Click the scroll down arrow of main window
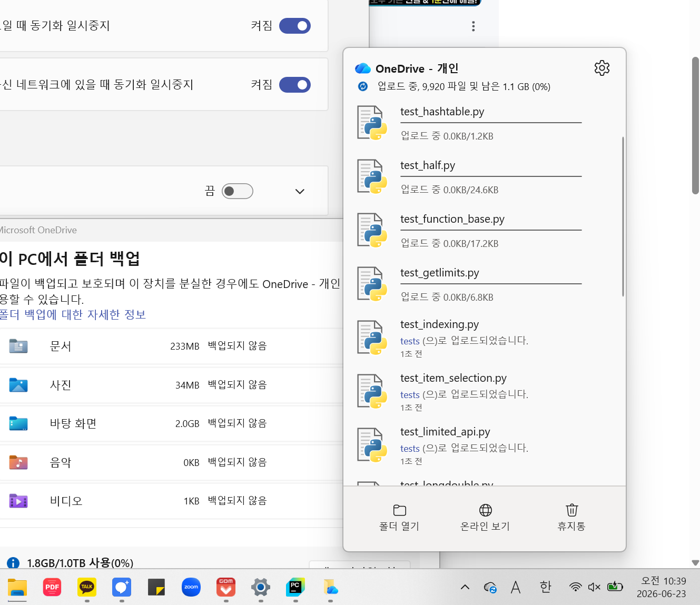Viewport: 700px width, 605px height. click(x=695, y=563)
